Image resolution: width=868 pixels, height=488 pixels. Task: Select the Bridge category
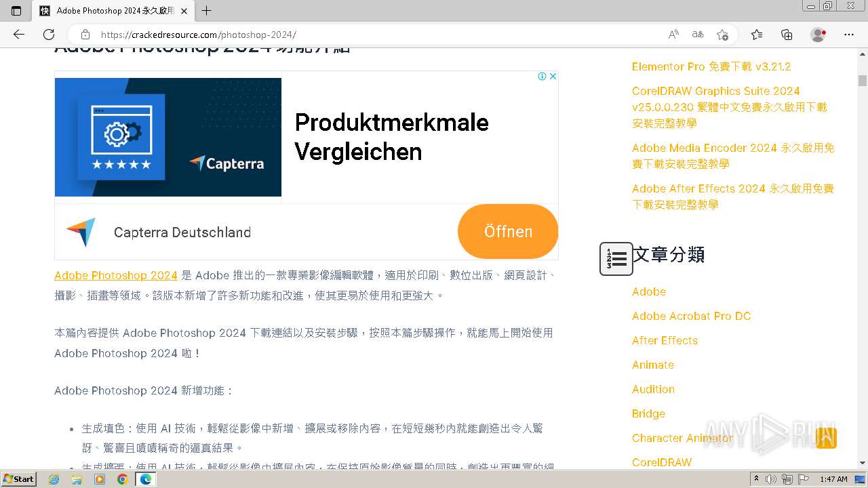point(648,413)
